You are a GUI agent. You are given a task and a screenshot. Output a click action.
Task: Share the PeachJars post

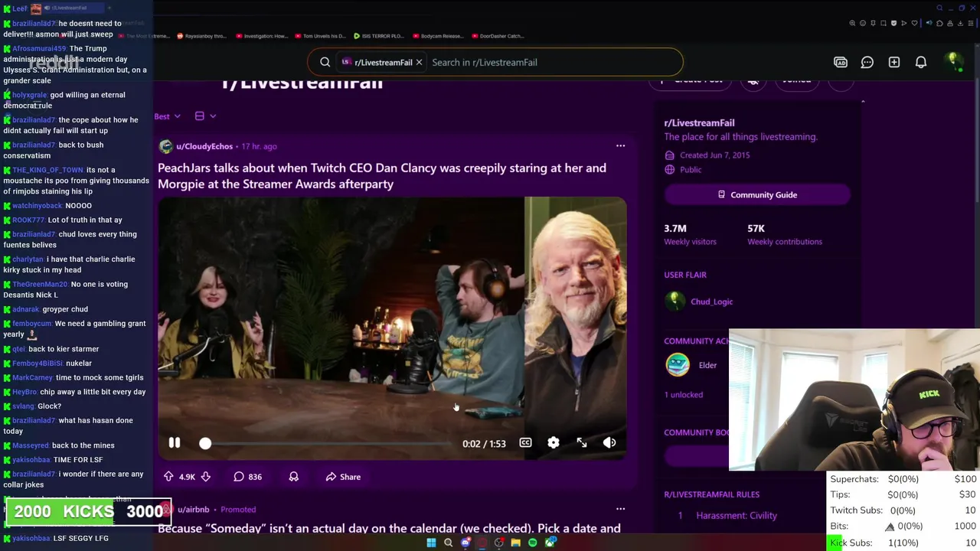click(343, 477)
